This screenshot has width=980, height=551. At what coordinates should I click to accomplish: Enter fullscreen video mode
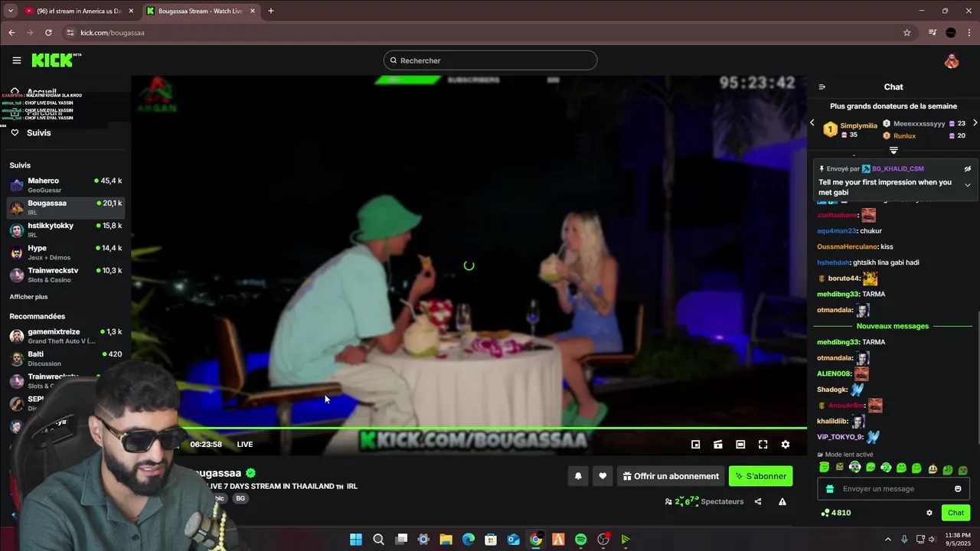click(763, 445)
